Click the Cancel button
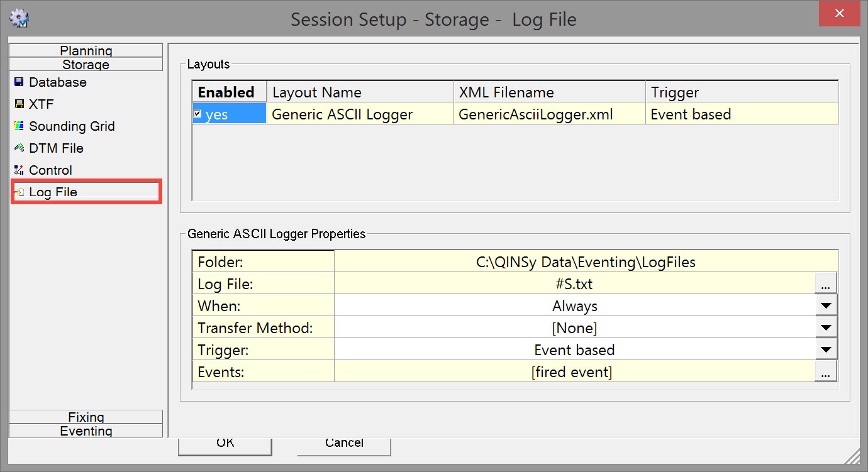This screenshot has height=472, width=868. tap(344, 444)
